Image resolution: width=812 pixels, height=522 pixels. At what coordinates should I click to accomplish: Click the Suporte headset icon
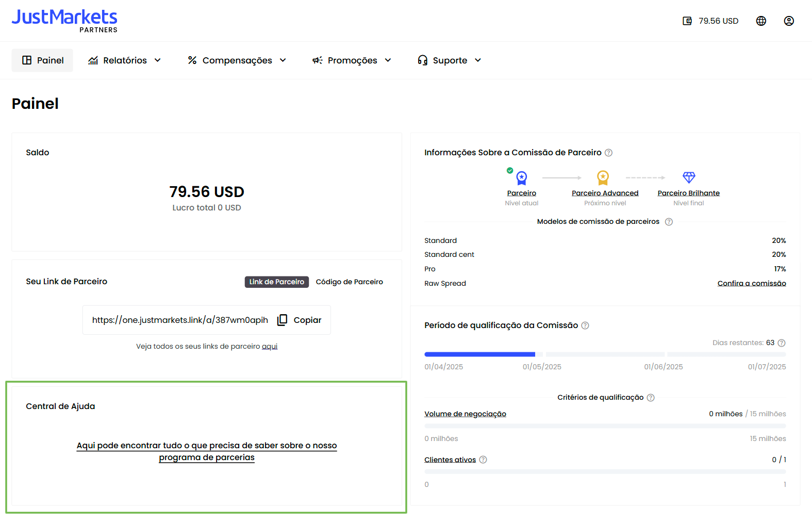pos(423,60)
